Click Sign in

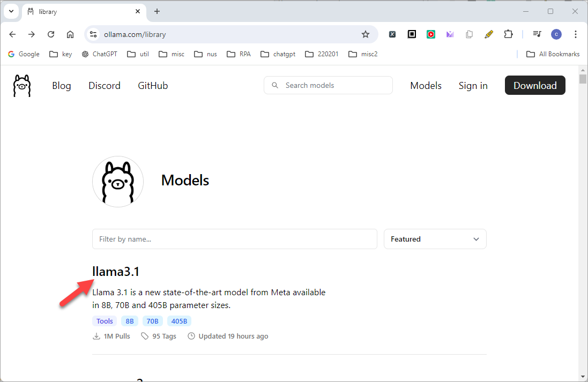[x=473, y=86]
